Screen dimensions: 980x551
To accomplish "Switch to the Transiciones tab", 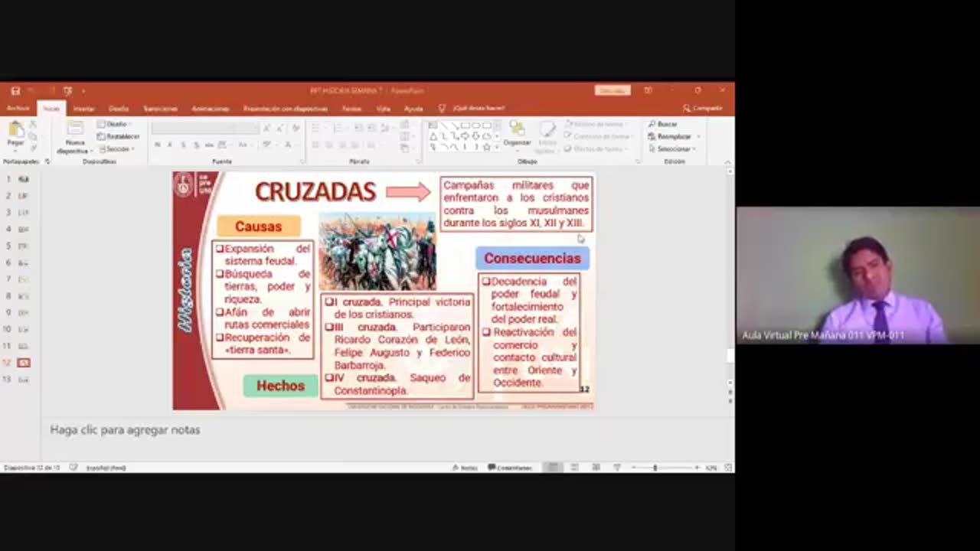I will [160, 108].
